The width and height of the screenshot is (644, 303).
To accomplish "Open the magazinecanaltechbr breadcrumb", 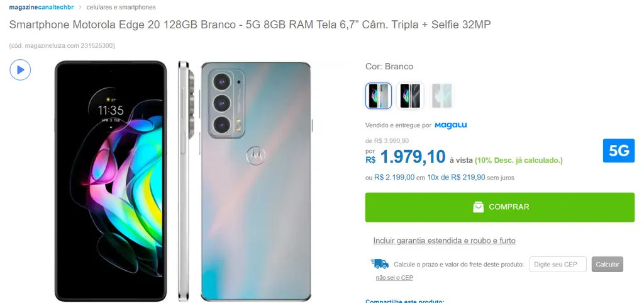I will (x=41, y=8).
